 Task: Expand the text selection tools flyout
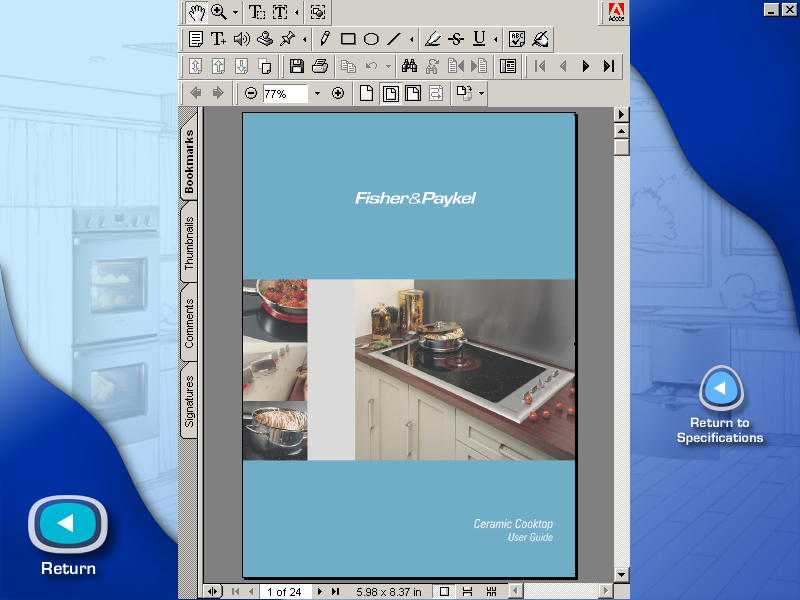(296, 12)
